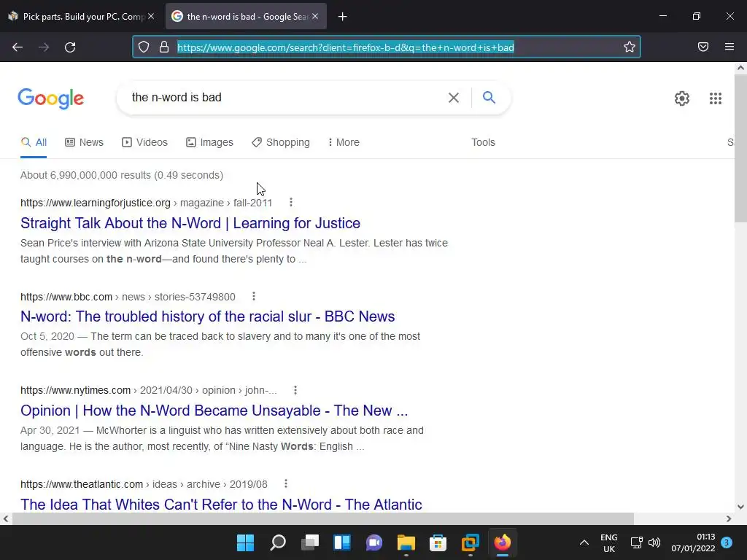The width and height of the screenshot is (747, 560).
Task: Open a new tab with plus button
Action: point(343,17)
